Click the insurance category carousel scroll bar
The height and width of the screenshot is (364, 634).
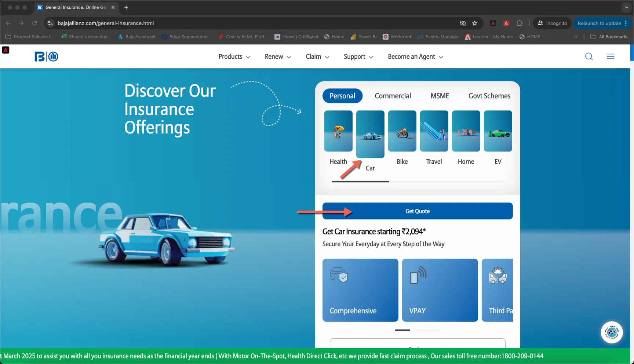[x=418, y=181]
